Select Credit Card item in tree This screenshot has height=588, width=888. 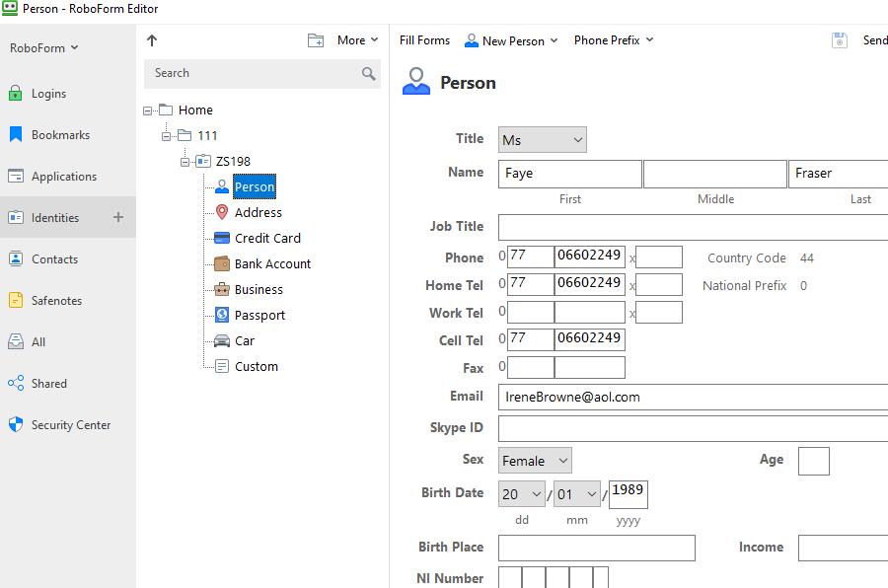[266, 238]
